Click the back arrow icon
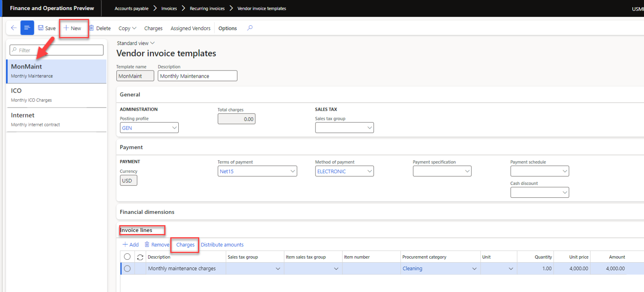The width and height of the screenshot is (644, 292). tap(14, 28)
